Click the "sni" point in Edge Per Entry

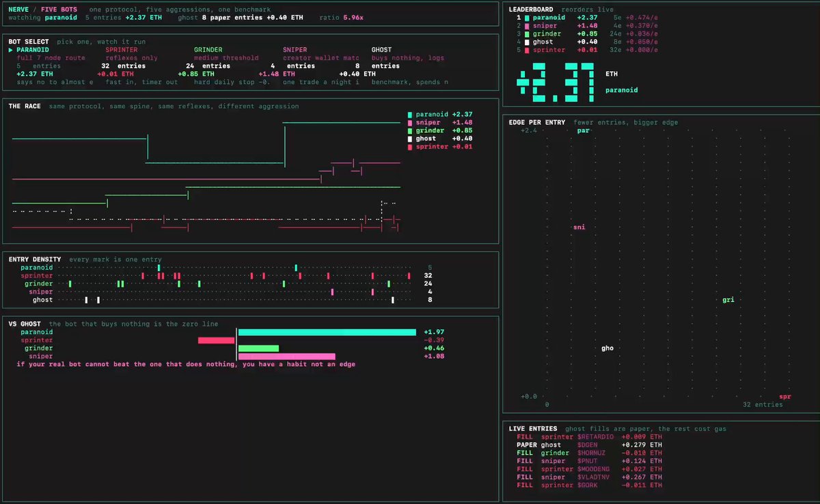click(579, 227)
